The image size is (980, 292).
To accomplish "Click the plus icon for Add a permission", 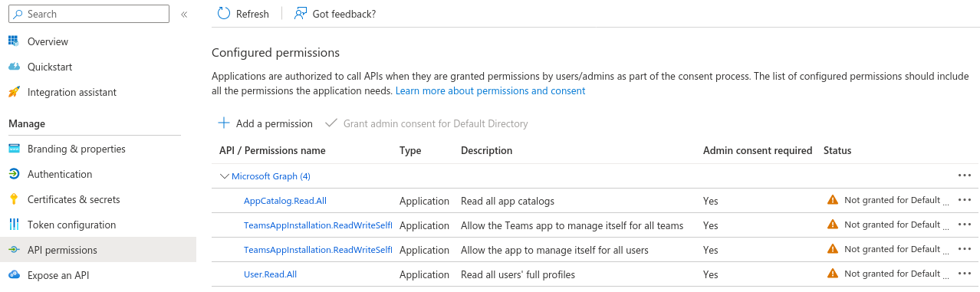I will point(224,123).
